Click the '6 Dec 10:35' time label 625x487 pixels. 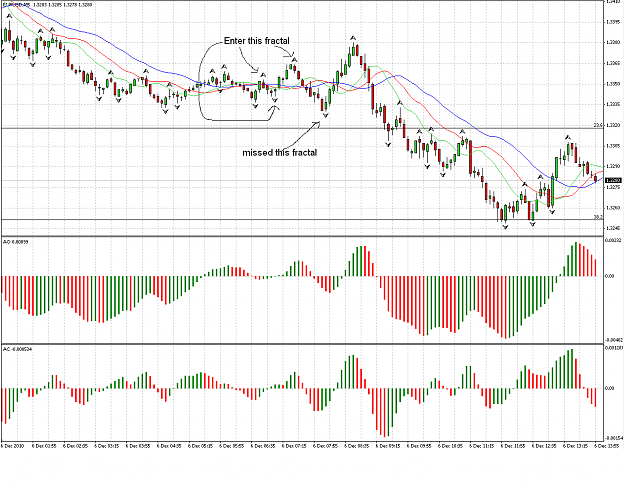pos(450,446)
